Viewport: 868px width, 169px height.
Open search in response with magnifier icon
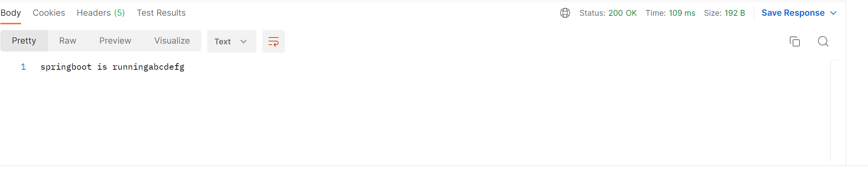tap(823, 41)
